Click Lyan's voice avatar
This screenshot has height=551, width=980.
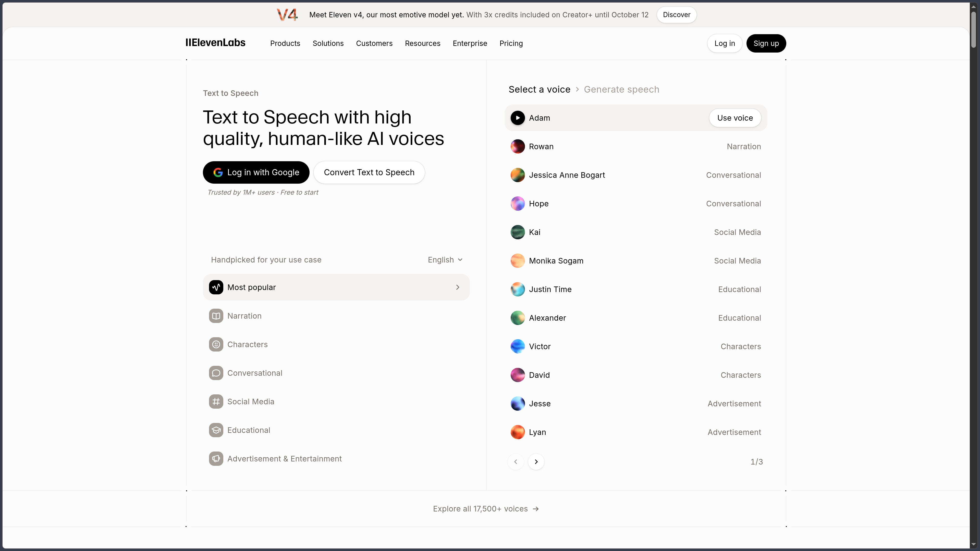517,432
